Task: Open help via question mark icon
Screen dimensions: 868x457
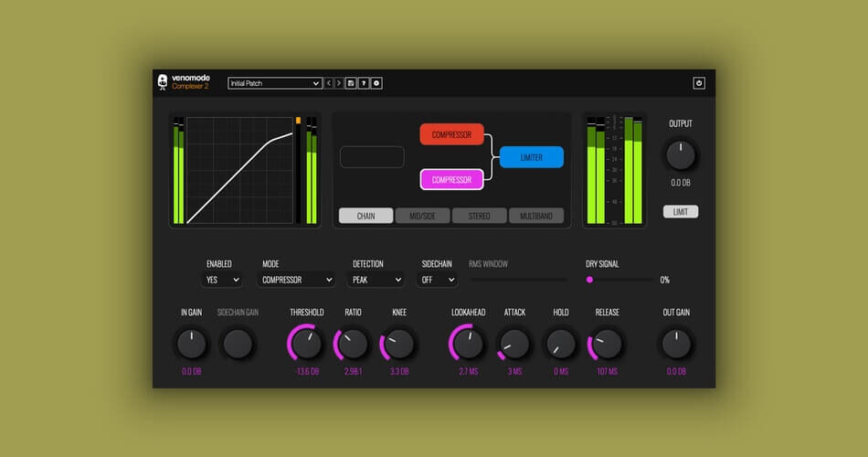Action: click(364, 83)
